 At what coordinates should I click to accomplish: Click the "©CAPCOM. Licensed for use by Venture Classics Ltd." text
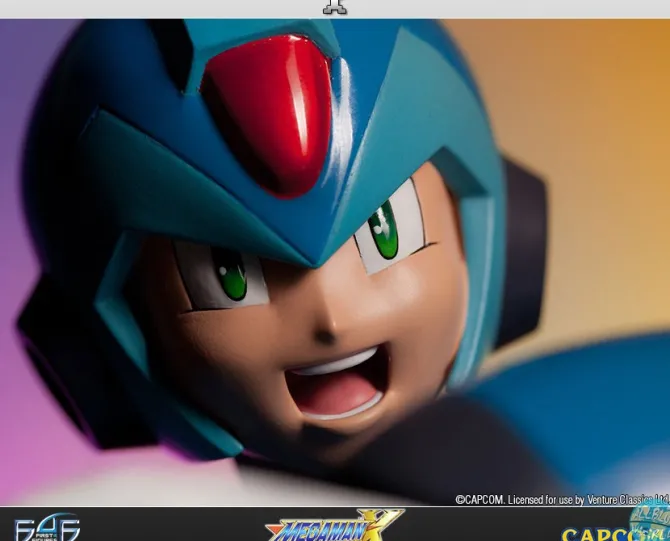click(562, 500)
